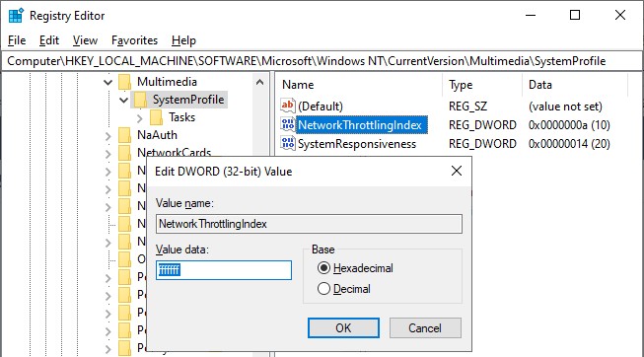Select the SystemProfile tree item
The image size is (644, 357).
pos(188,100)
